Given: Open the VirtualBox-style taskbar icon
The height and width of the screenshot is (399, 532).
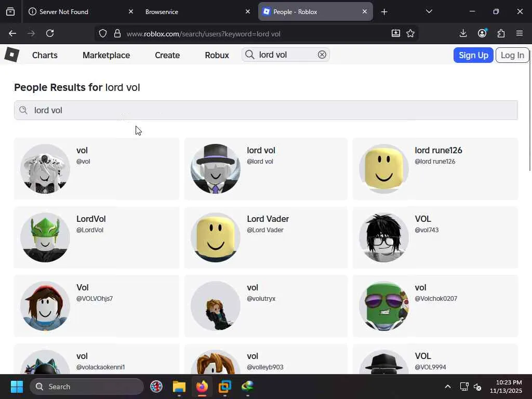Looking at the screenshot, I should pos(224,387).
